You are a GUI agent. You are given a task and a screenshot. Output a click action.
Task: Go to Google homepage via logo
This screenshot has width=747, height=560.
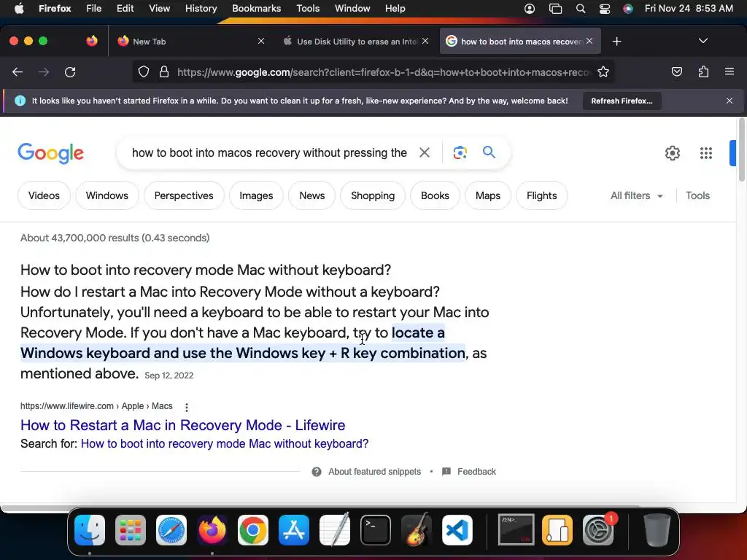pos(50,153)
